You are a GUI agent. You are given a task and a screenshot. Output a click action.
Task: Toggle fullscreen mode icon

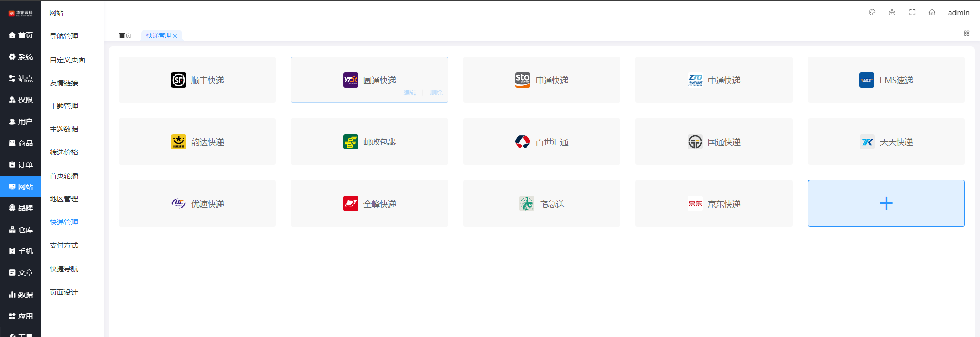(x=912, y=12)
